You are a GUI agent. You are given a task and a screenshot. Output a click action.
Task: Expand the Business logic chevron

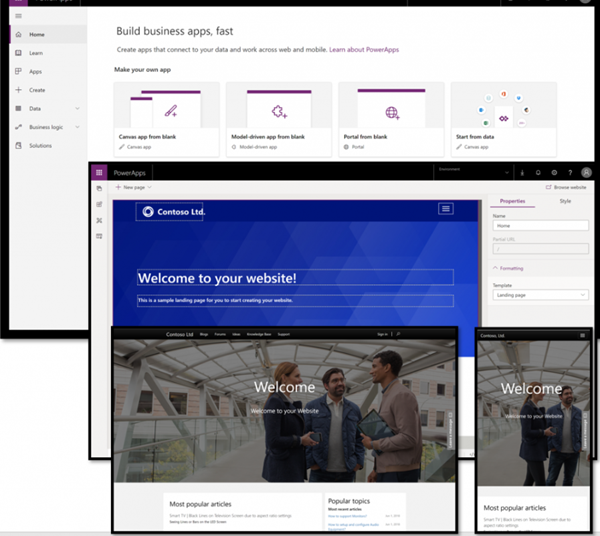77,127
